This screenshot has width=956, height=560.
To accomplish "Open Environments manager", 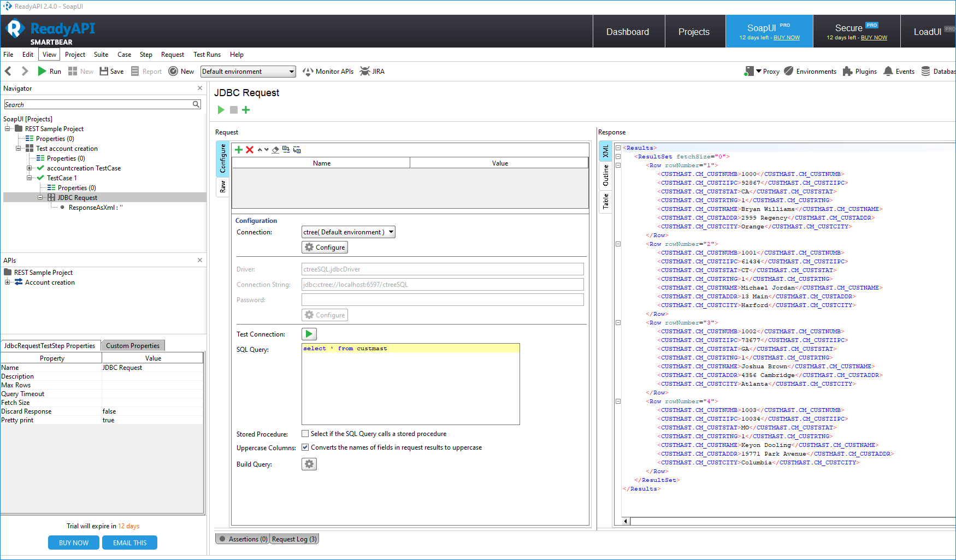I will tap(810, 71).
